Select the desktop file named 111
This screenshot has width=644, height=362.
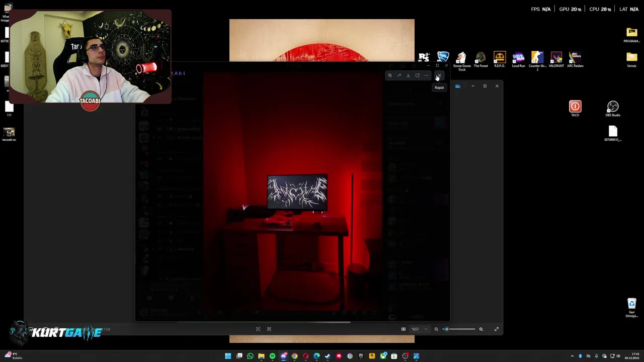click(x=9, y=108)
